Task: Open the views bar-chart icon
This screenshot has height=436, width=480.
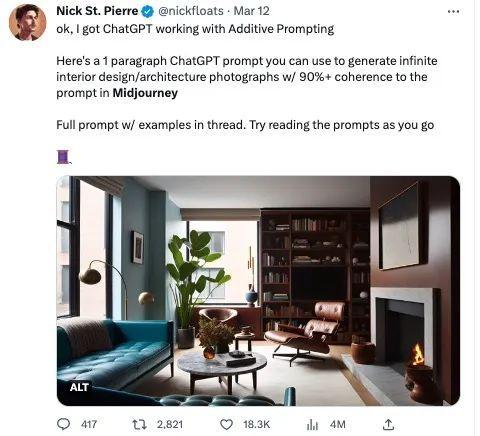Action: 312,424
